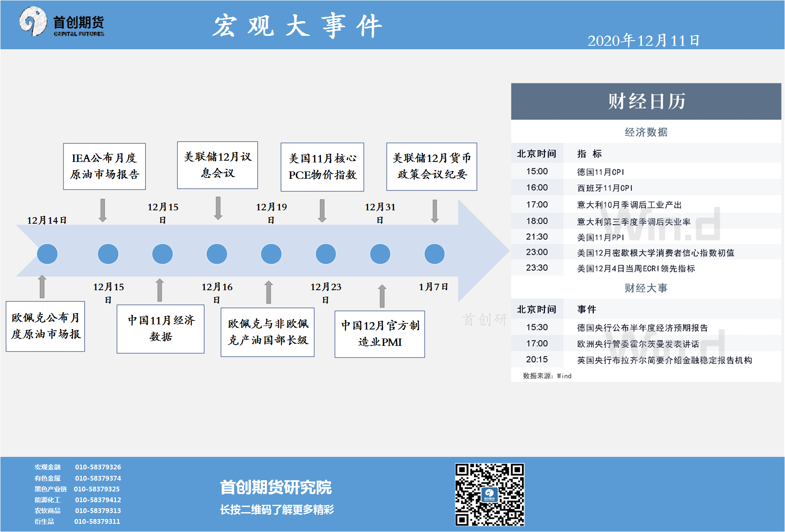
Task: Click the 美国11月核心PCE物价指数 box
Action: click(x=322, y=167)
